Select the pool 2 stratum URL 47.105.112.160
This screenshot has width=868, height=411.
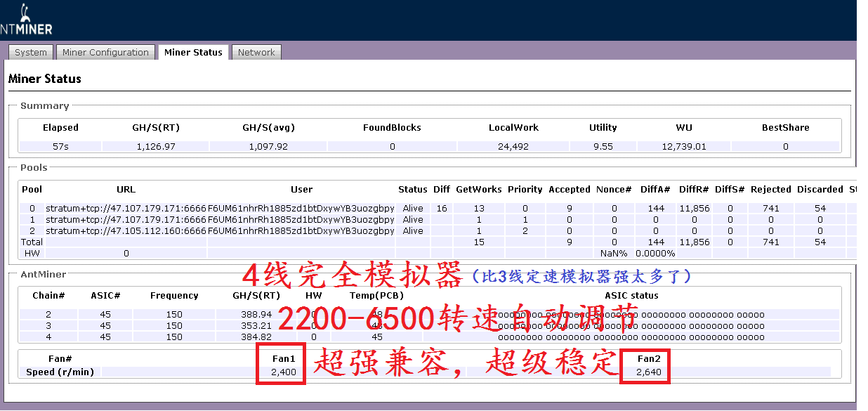(126, 231)
